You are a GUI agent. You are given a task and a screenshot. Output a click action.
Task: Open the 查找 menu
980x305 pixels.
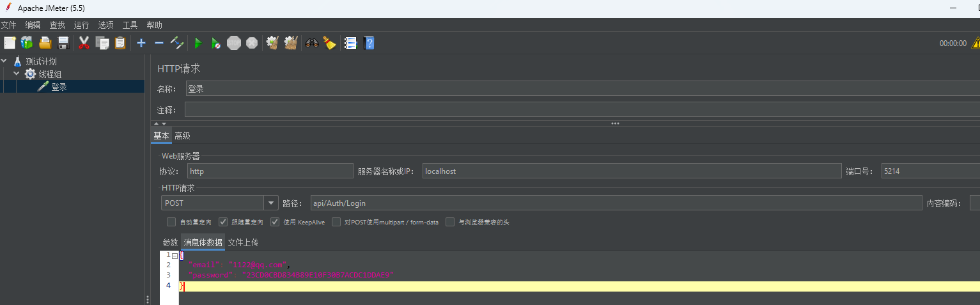tap(57, 25)
